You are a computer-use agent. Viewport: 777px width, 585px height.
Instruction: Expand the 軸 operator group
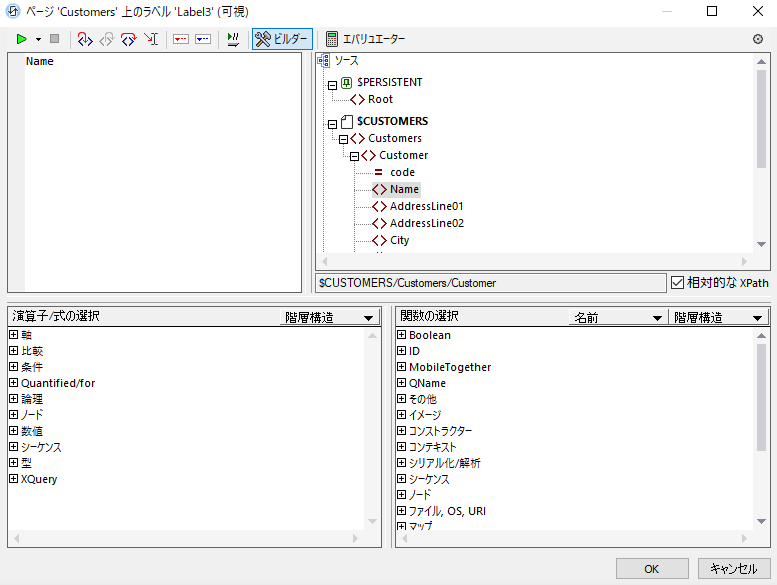click(13, 335)
